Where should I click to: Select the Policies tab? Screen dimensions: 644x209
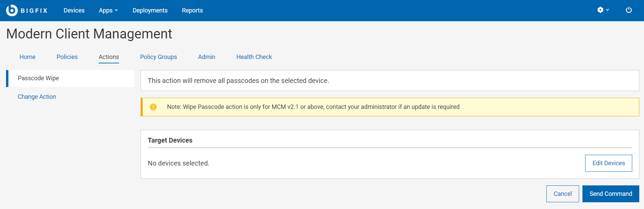click(x=67, y=57)
